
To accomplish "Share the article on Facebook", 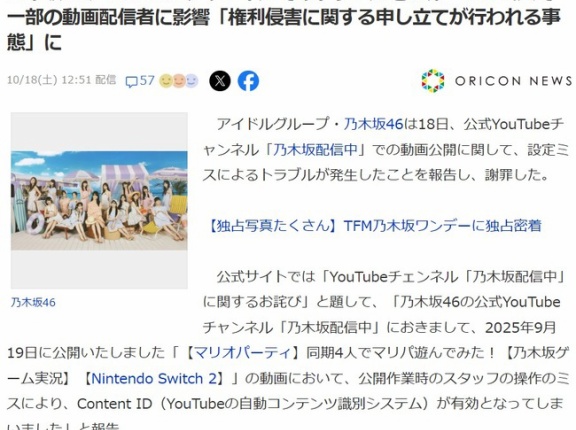I will point(248,81).
